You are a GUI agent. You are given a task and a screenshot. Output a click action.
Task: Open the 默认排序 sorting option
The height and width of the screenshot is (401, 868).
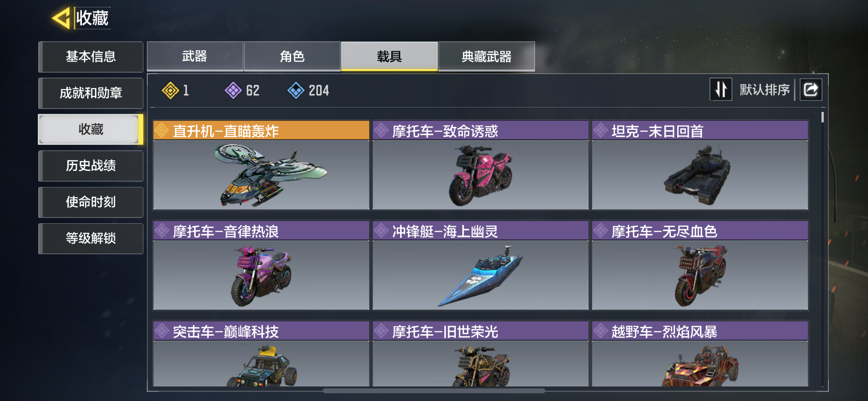pos(764,90)
